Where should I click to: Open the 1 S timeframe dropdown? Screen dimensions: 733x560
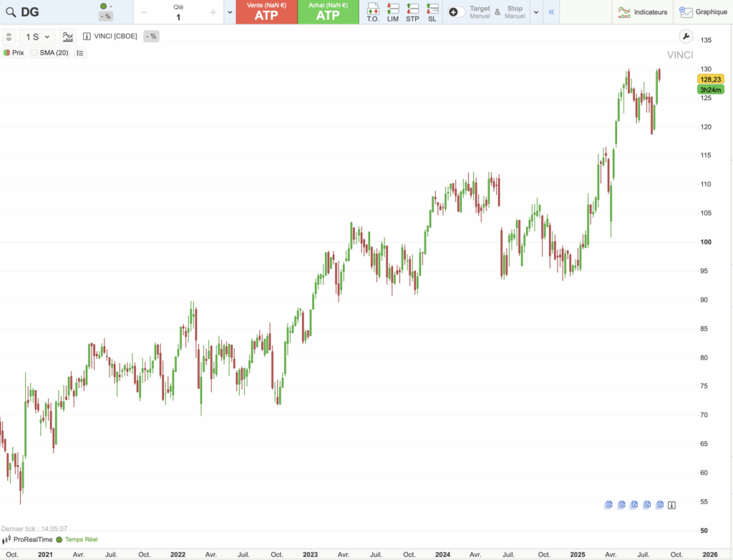pyautogui.click(x=37, y=36)
